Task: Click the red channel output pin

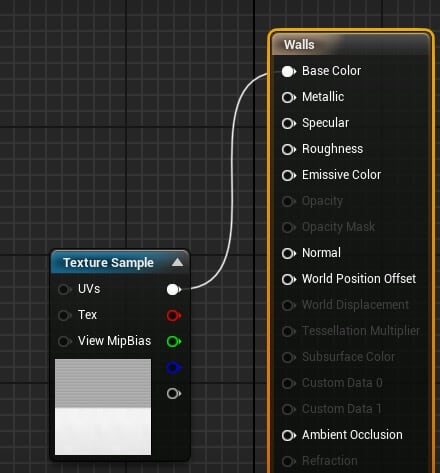Action: point(174,315)
